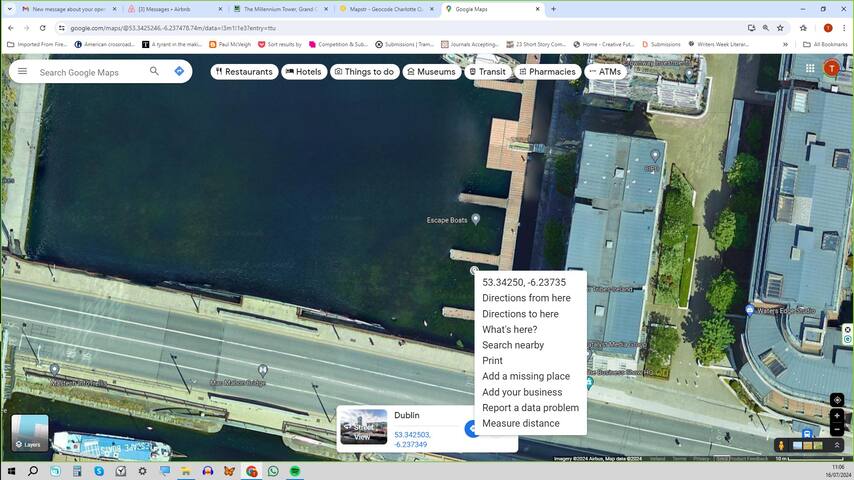Select "Measure distance" from context menu

520,423
